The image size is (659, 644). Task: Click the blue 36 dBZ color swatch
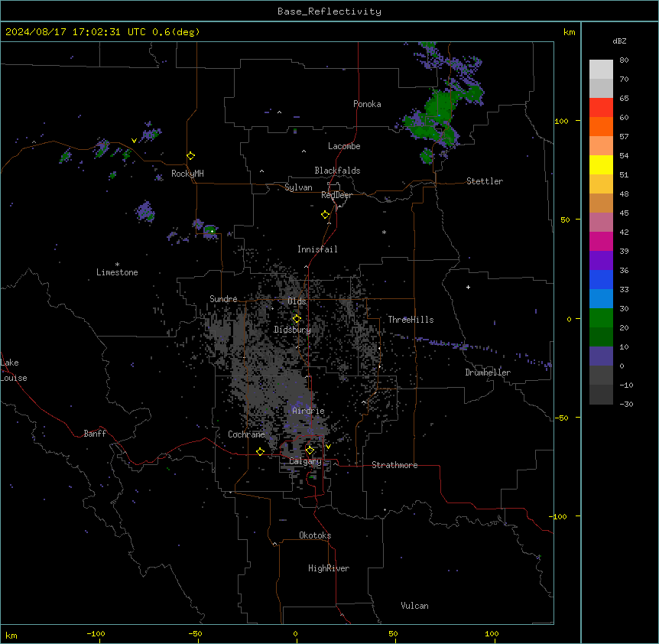pyautogui.click(x=601, y=279)
